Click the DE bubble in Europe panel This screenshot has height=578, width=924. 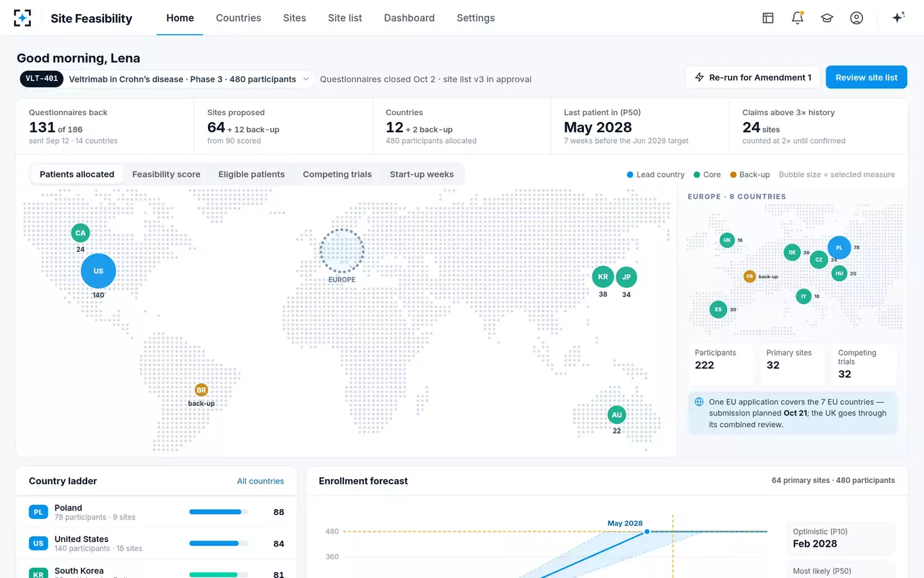(x=792, y=252)
